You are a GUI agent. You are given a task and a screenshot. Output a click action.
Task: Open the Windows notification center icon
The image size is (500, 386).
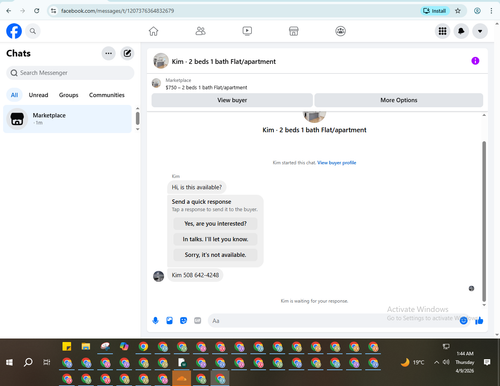point(487,362)
